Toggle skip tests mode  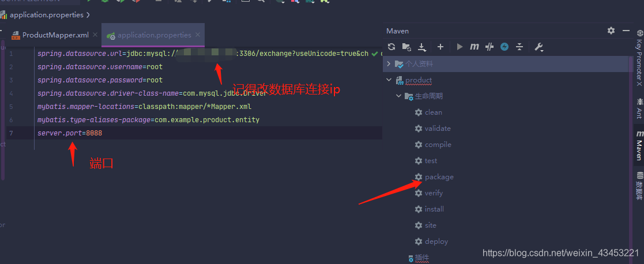504,47
